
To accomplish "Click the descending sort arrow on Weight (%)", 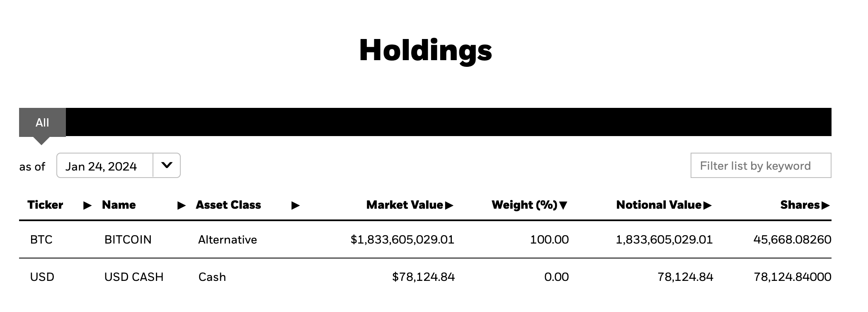I will pyautogui.click(x=564, y=205).
